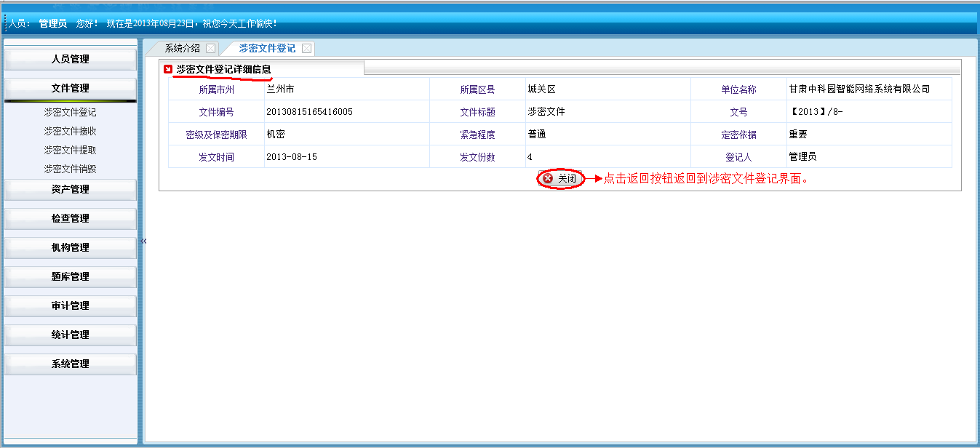Click the value 城关区

click(x=541, y=89)
